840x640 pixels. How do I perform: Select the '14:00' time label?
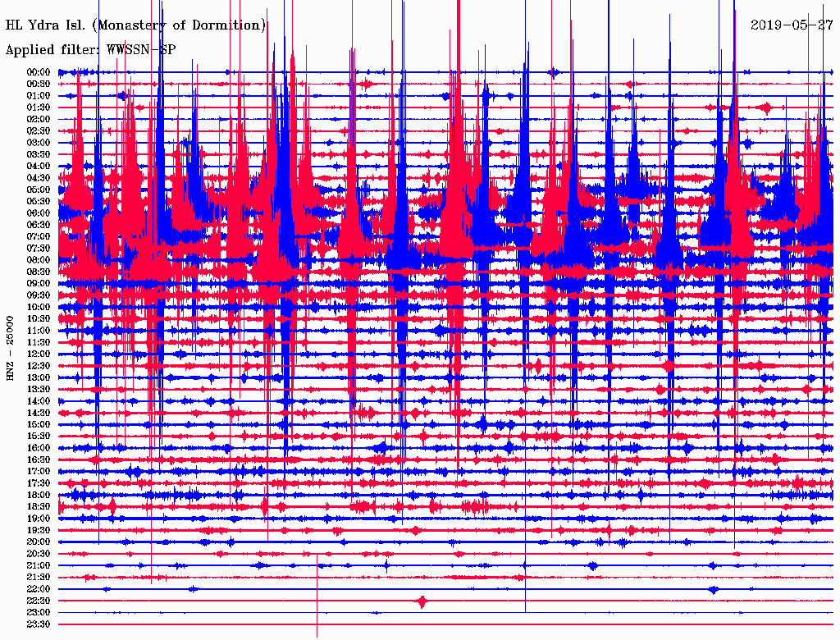[x=39, y=401]
